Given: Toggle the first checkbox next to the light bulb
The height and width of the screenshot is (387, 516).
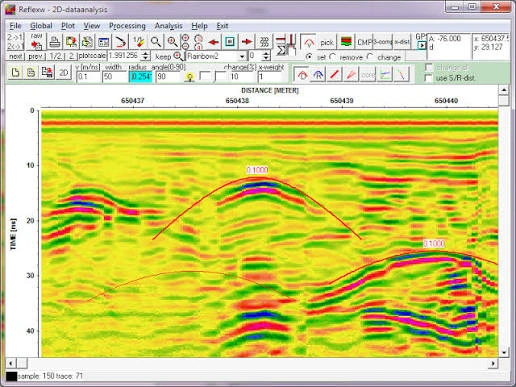Looking at the screenshot, I should pos(204,76).
